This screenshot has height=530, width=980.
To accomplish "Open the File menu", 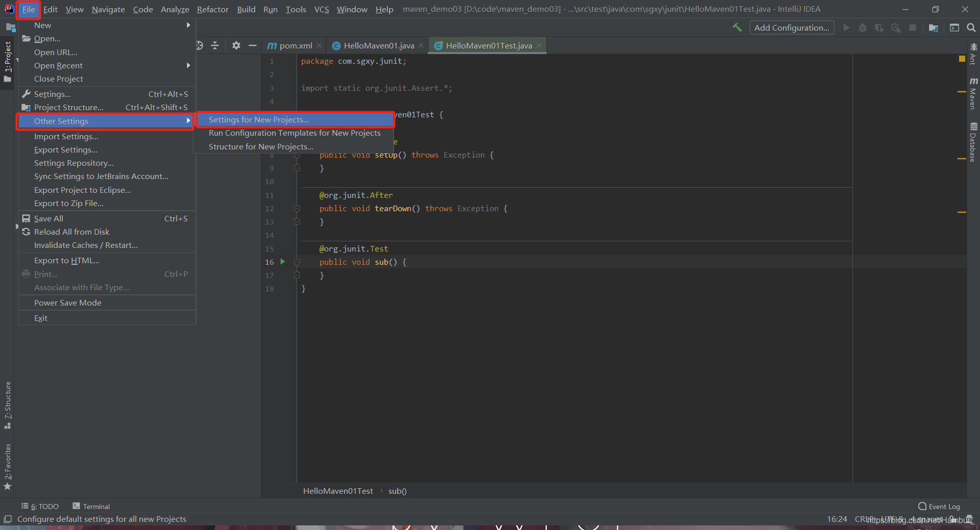I will [x=29, y=9].
